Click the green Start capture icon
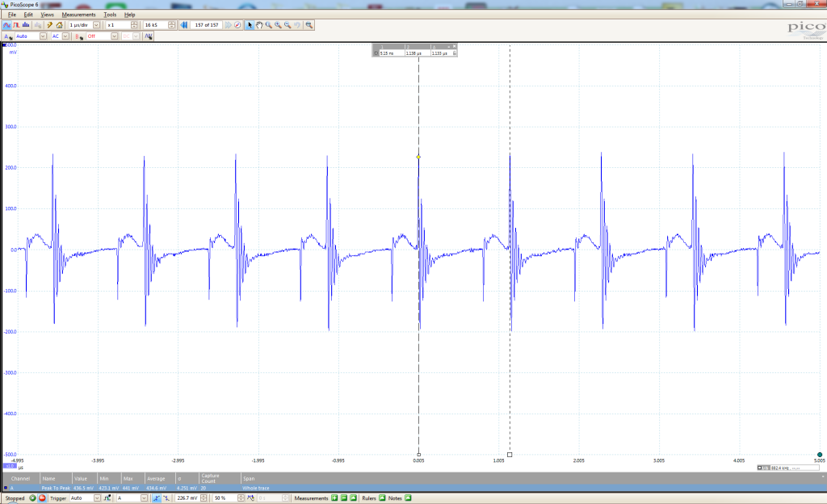Image resolution: width=827 pixels, height=504 pixels. coord(32,498)
